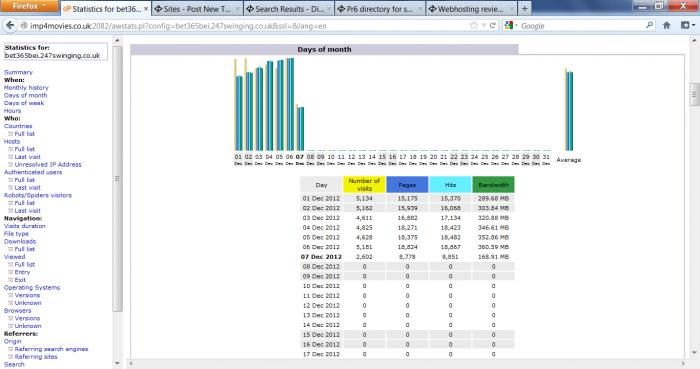Open Robots/Spiders visitors link

(38, 195)
